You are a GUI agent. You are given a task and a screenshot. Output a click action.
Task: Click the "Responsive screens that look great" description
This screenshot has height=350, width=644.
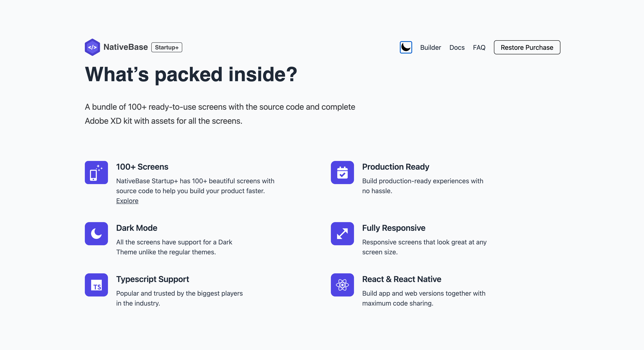tap(424, 247)
